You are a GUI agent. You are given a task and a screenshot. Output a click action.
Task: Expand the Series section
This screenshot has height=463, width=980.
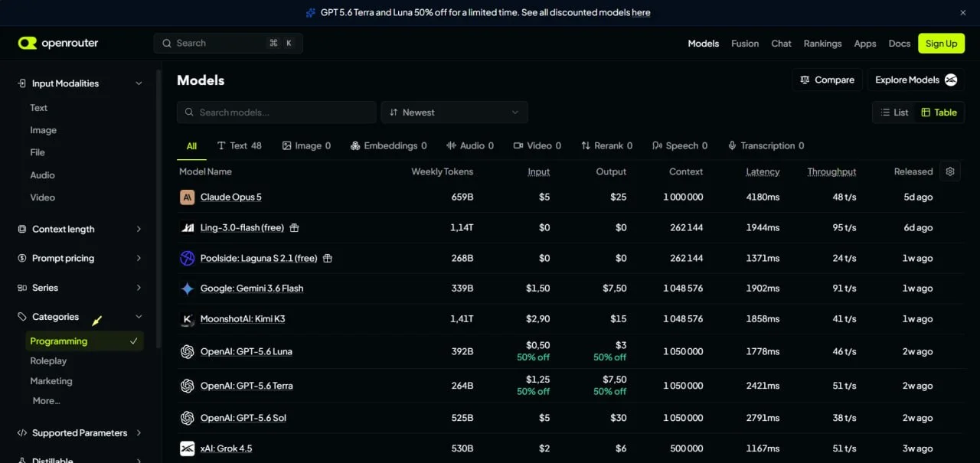pos(139,288)
